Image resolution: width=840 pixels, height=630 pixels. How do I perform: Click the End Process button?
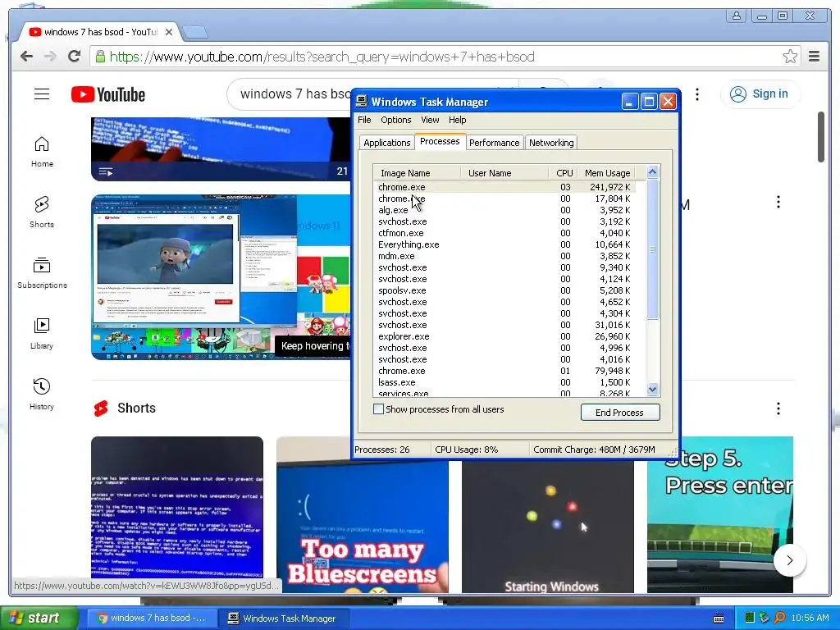coord(620,413)
